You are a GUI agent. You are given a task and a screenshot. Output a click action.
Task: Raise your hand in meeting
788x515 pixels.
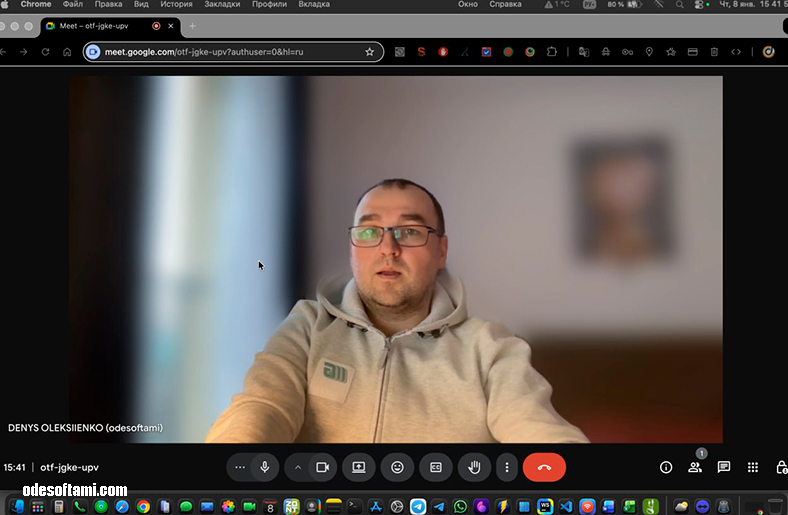point(475,467)
